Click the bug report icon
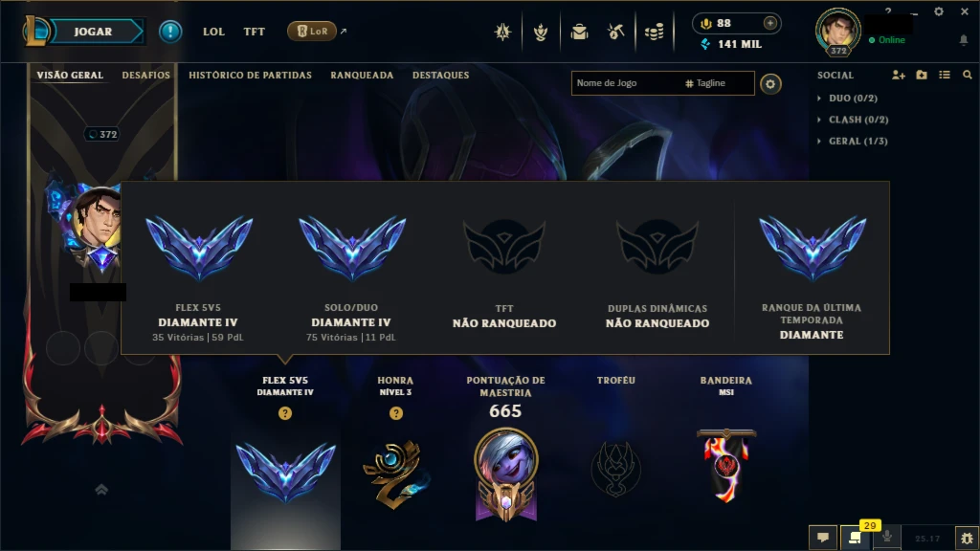Image resolution: width=980 pixels, height=551 pixels. [x=967, y=538]
